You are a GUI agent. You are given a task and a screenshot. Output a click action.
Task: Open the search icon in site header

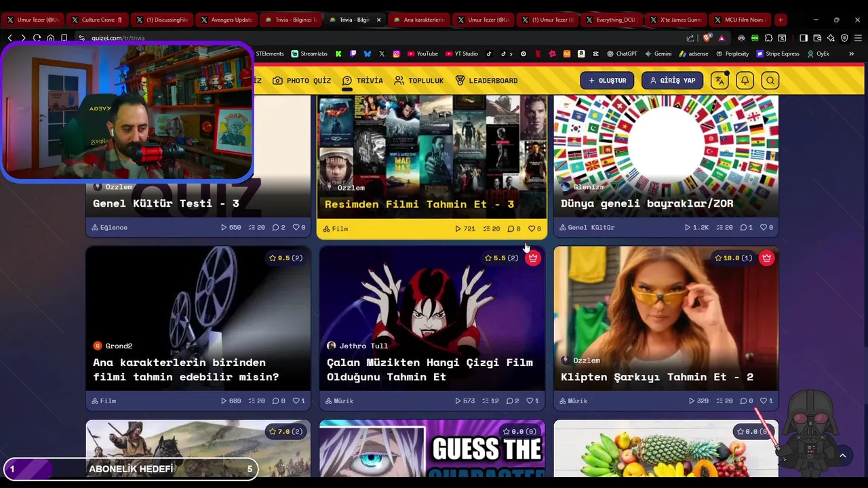coord(770,81)
